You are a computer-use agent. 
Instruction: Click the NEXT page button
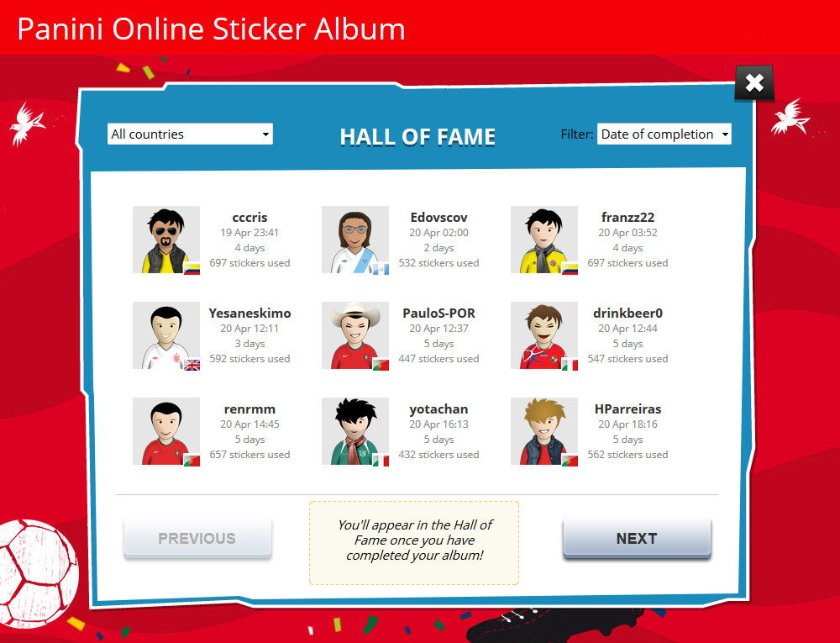click(637, 538)
